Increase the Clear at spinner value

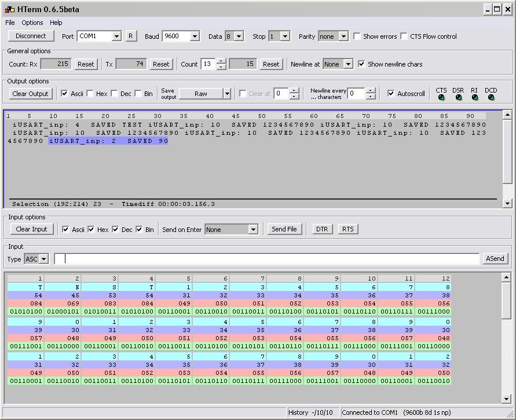(x=294, y=91)
